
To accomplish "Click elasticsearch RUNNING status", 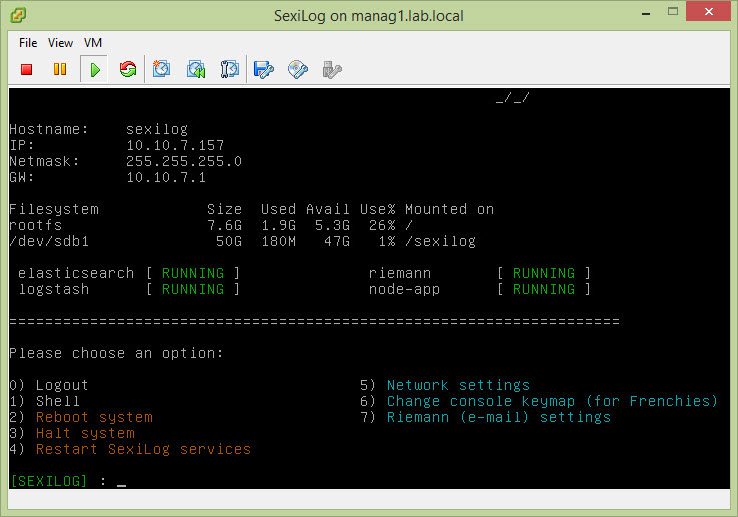I will click(x=193, y=273).
